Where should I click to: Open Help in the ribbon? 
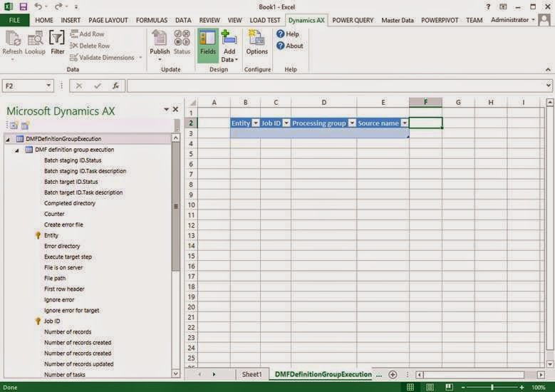288,34
